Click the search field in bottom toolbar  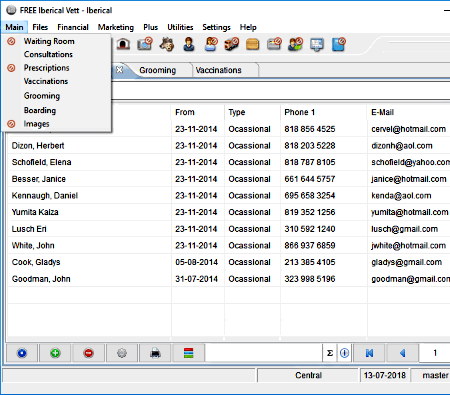point(263,353)
